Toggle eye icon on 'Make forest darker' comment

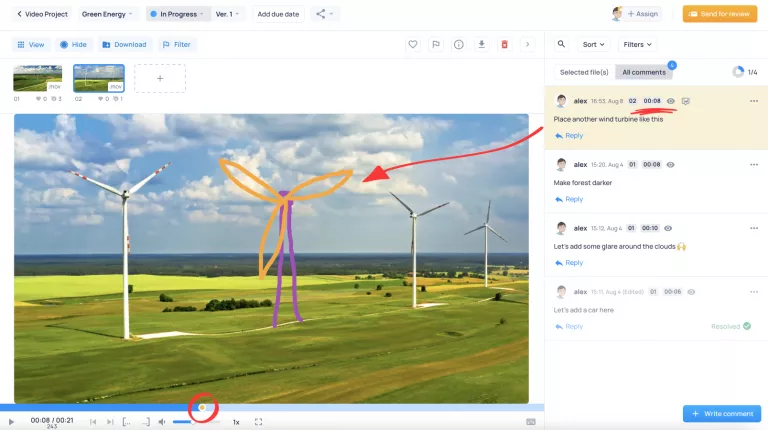click(x=671, y=164)
